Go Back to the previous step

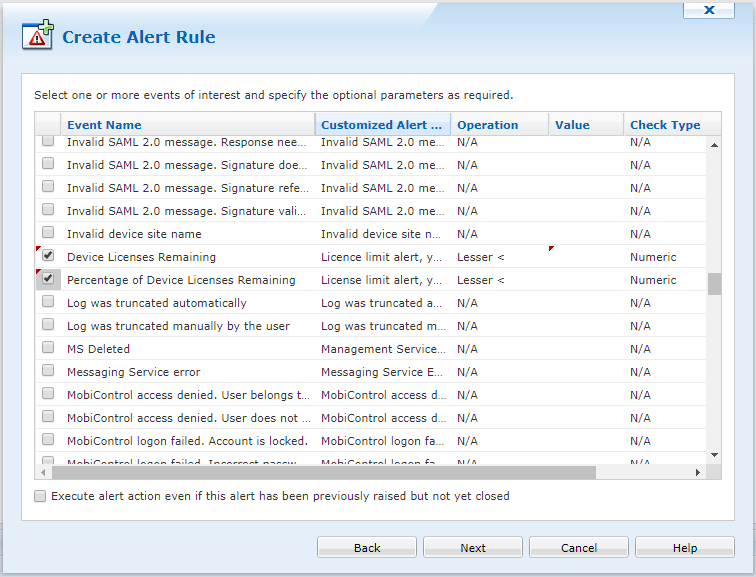tap(367, 547)
